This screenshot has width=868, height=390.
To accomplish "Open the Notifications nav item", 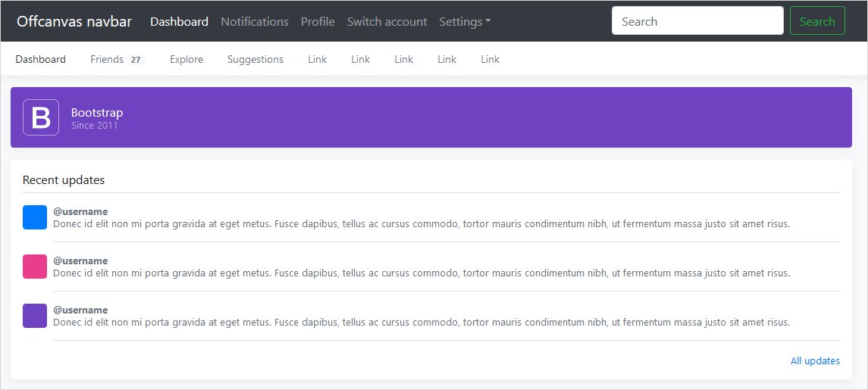I will tap(255, 22).
